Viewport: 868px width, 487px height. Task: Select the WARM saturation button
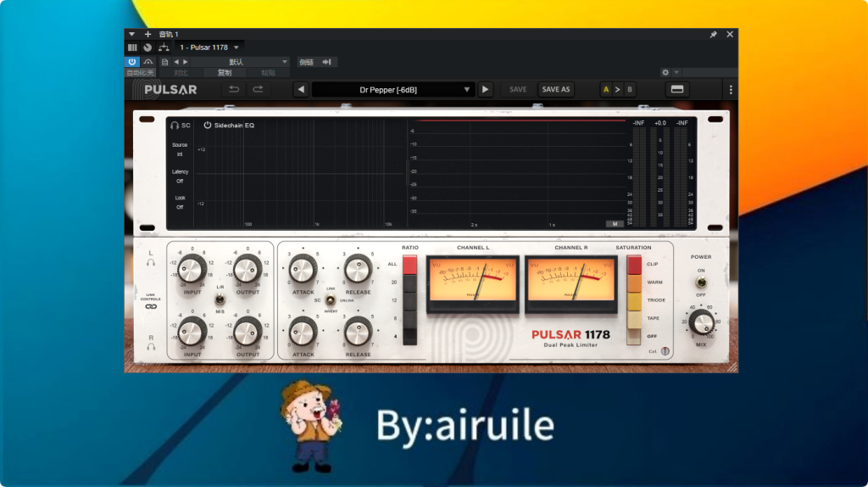coord(634,283)
